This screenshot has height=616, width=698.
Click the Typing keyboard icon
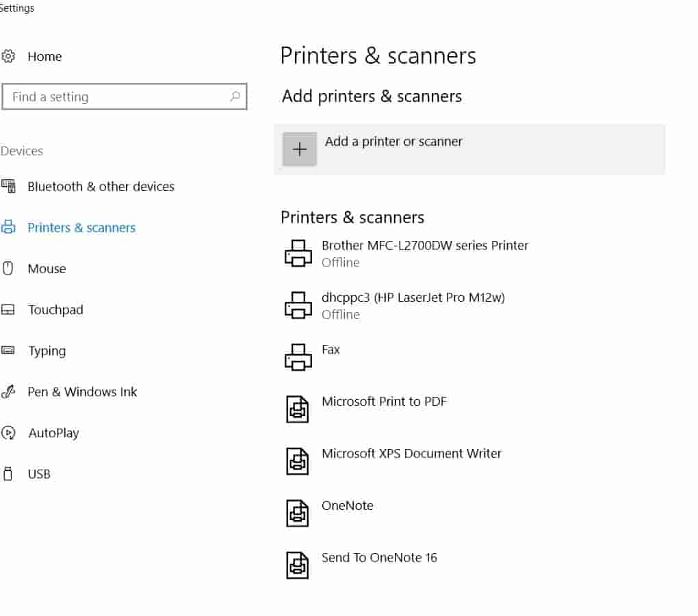coord(8,350)
